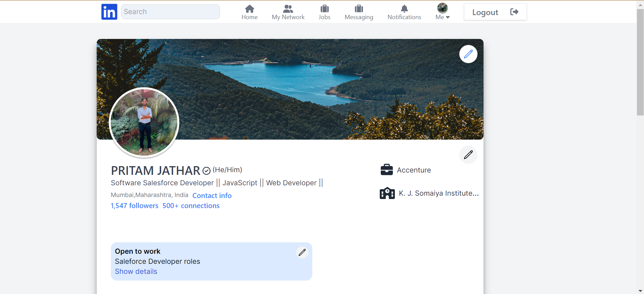Click the Saleforce Developer roles text

157,261
